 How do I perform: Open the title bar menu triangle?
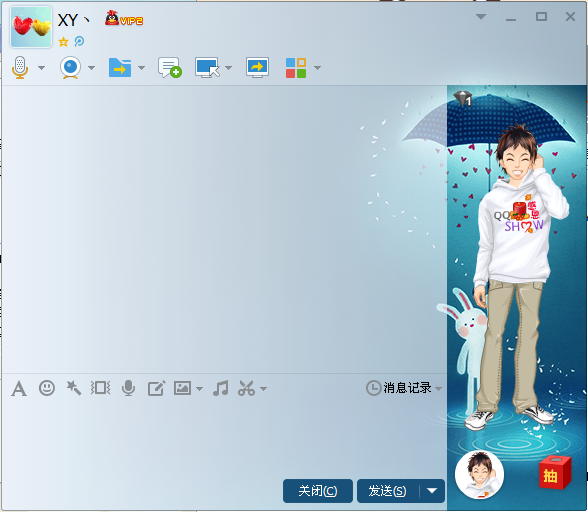481,17
